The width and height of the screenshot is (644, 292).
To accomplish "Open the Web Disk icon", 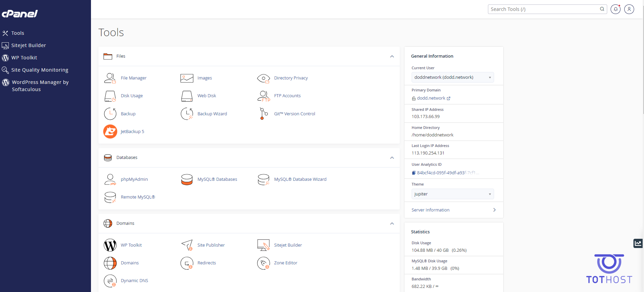I will (187, 96).
